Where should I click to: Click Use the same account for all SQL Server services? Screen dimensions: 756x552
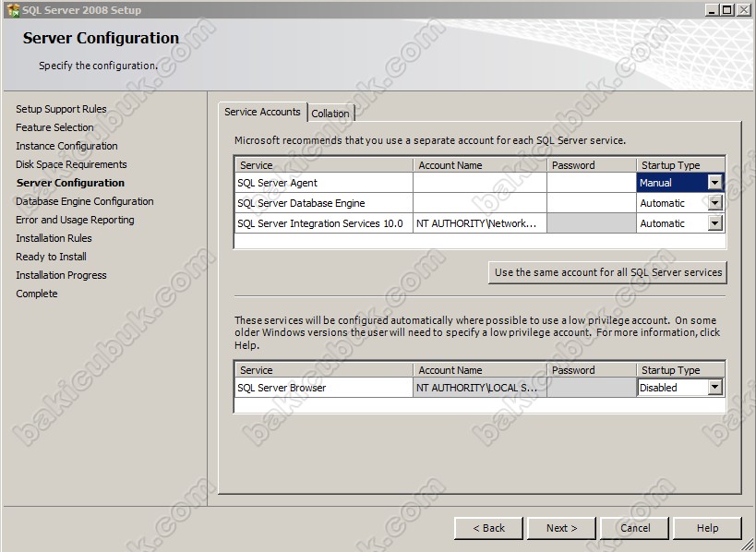607,272
